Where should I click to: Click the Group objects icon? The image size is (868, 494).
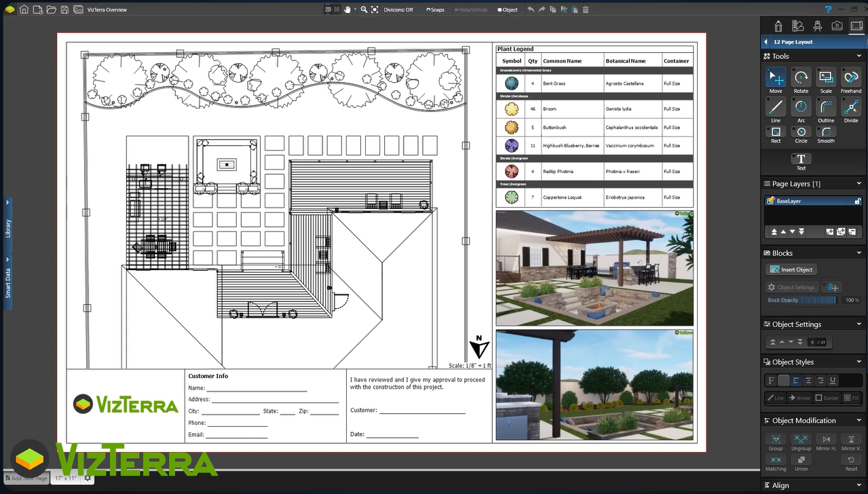tap(776, 440)
